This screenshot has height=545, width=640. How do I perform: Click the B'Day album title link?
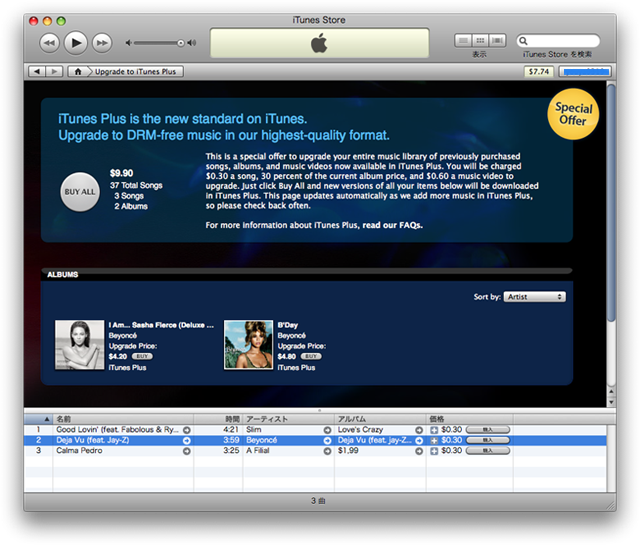288,325
